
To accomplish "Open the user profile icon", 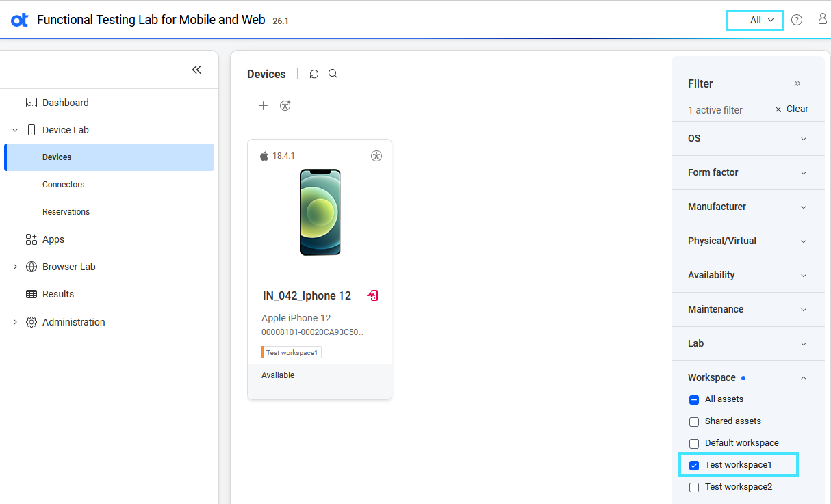I will click(x=822, y=19).
